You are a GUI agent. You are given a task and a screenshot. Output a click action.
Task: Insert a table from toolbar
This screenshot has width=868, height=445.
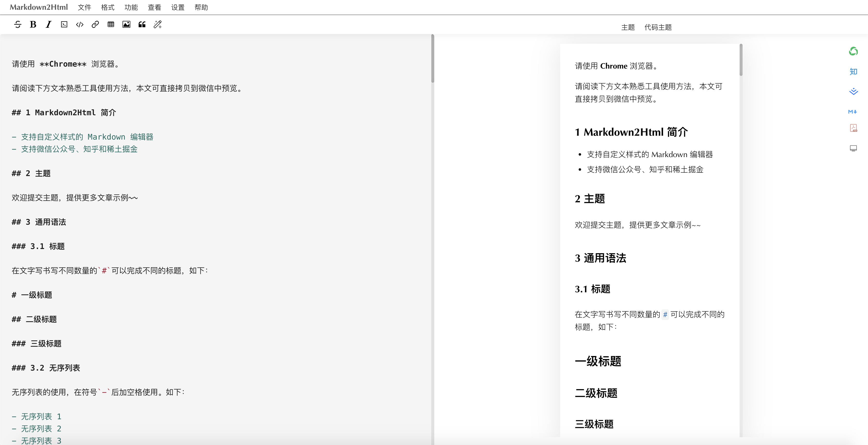pyautogui.click(x=111, y=24)
